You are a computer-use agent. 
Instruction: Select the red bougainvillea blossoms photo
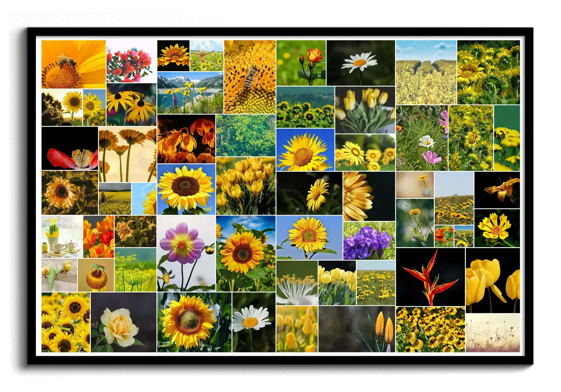coord(131,61)
